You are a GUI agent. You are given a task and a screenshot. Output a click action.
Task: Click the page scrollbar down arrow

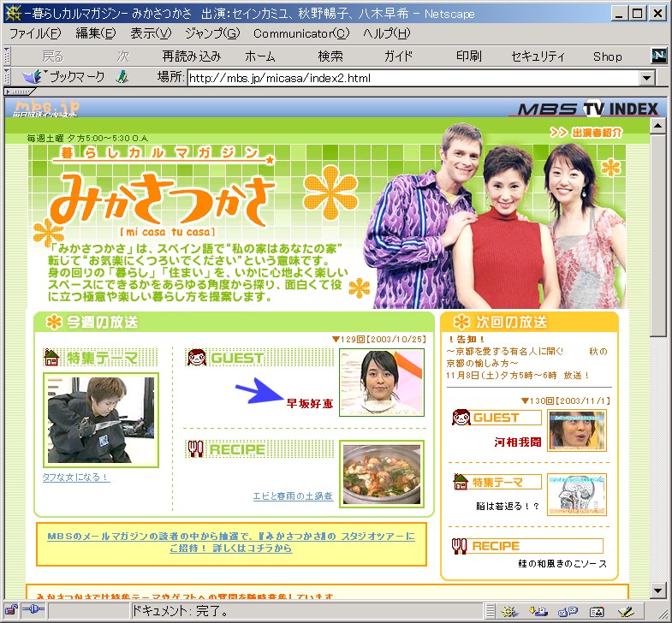[x=657, y=590]
